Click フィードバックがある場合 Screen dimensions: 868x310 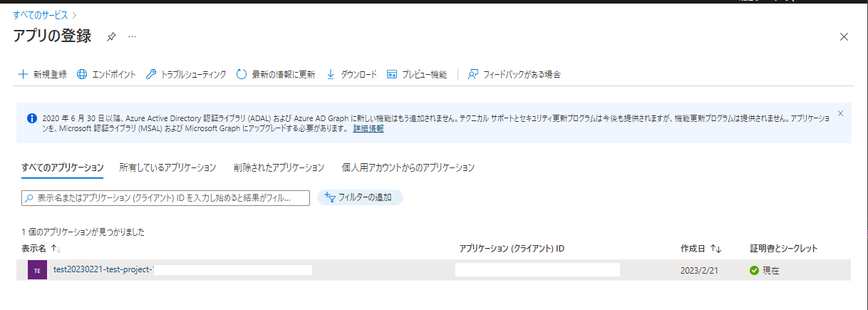click(x=514, y=74)
